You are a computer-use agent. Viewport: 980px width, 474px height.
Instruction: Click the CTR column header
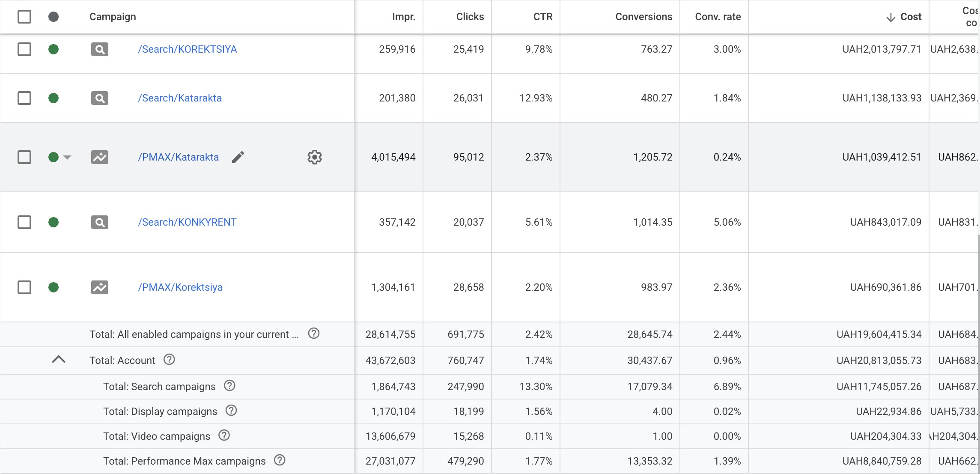point(543,17)
